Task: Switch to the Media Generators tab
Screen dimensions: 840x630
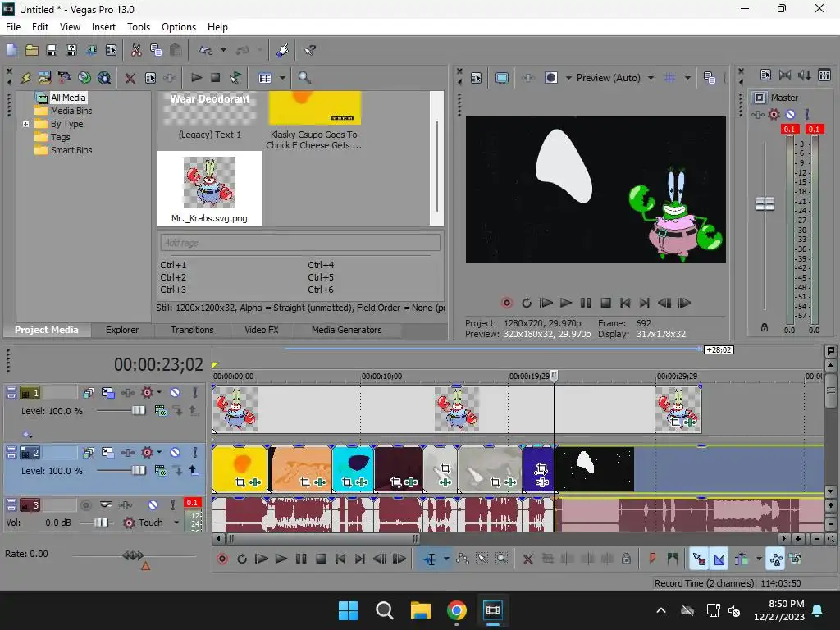Action: pyautogui.click(x=347, y=330)
